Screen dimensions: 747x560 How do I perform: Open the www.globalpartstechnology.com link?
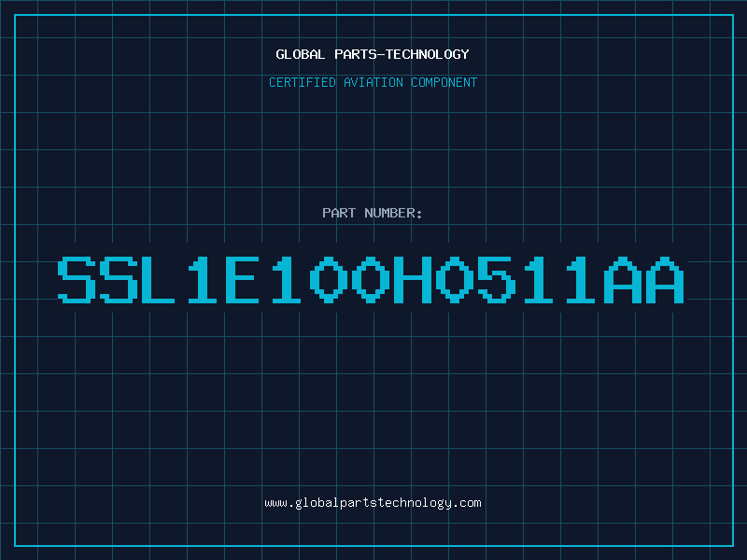373,503
